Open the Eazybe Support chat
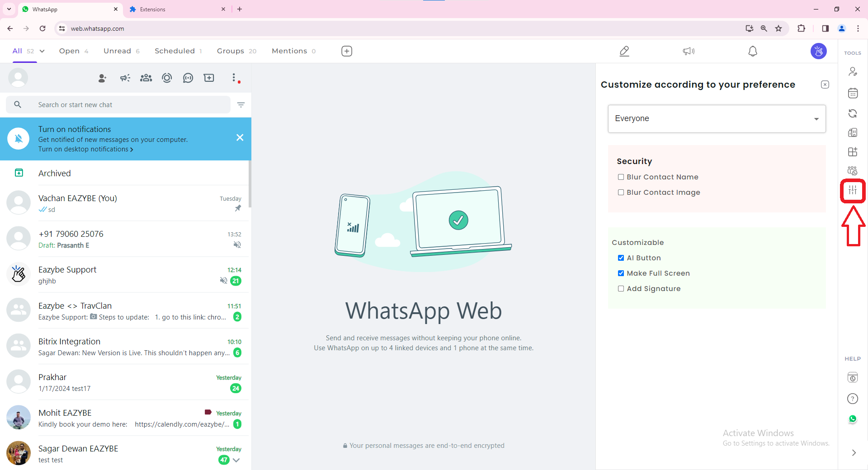 124,275
